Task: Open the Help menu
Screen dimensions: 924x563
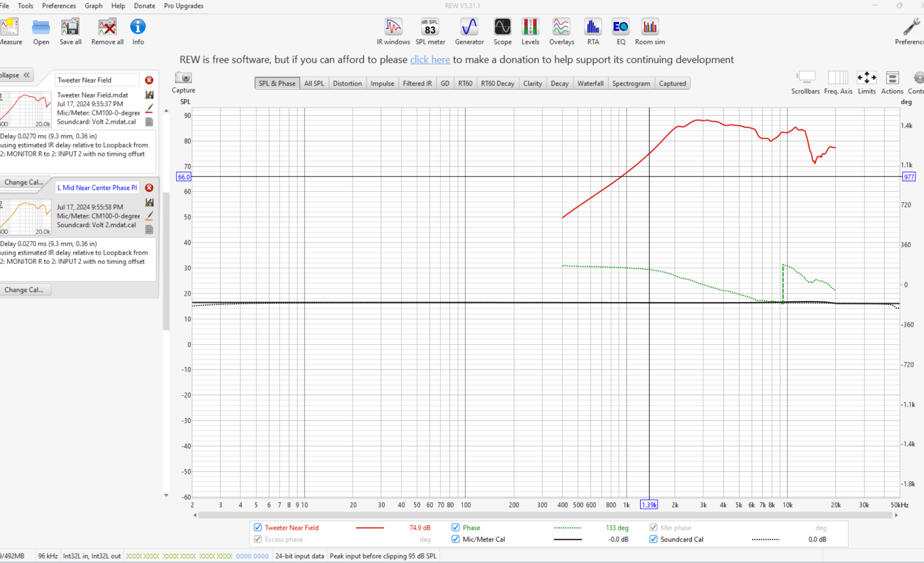Action: (x=118, y=6)
